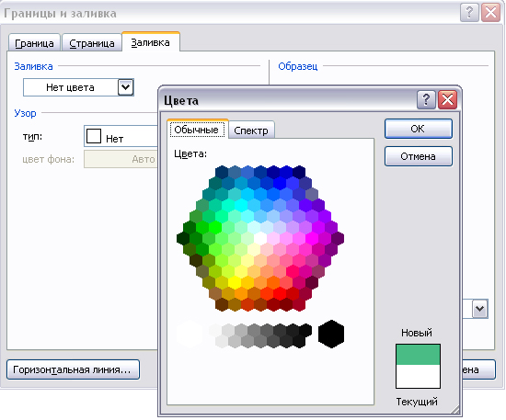
Task: Pick the navy hexagon at top-right corner
Action: point(299,173)
